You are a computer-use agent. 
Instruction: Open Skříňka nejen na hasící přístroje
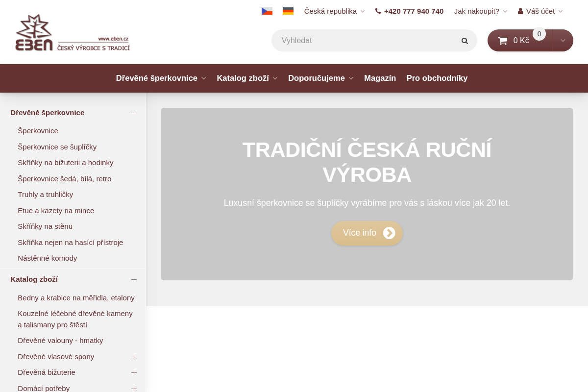coord(70,243)
